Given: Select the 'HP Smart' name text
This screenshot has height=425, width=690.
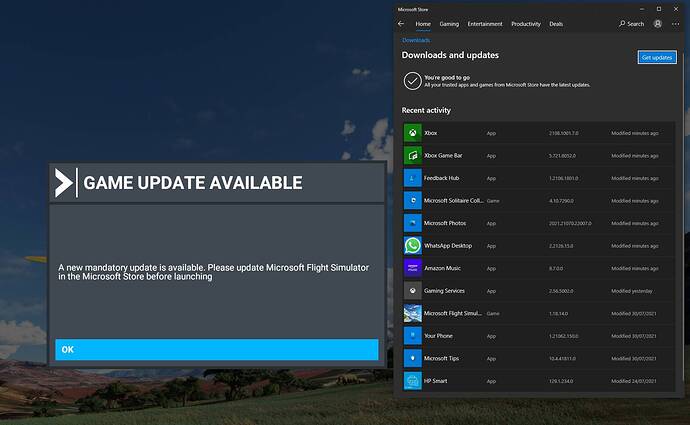Looking at the screenshot, I should point(436,381).
